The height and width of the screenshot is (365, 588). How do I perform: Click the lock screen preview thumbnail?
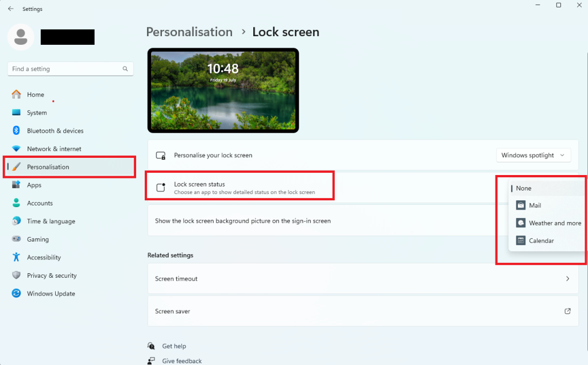[223, 91]
